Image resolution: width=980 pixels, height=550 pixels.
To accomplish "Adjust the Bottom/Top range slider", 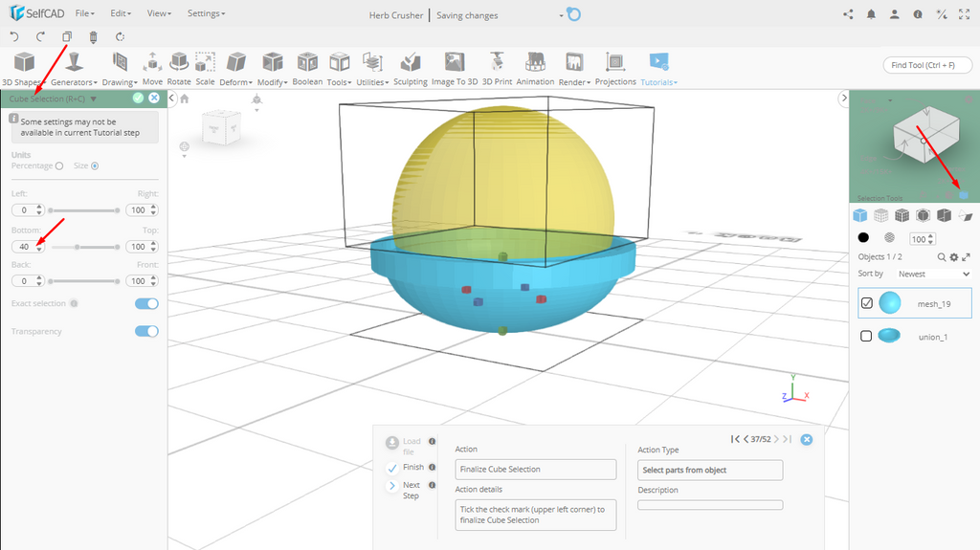I will pos(84,247).
